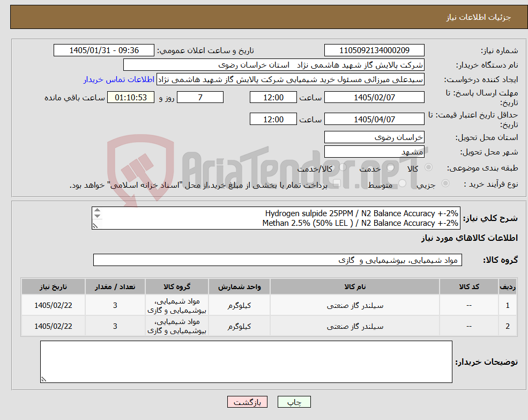
Task: Click the کد کالا column header
Action: pos(468,286)
